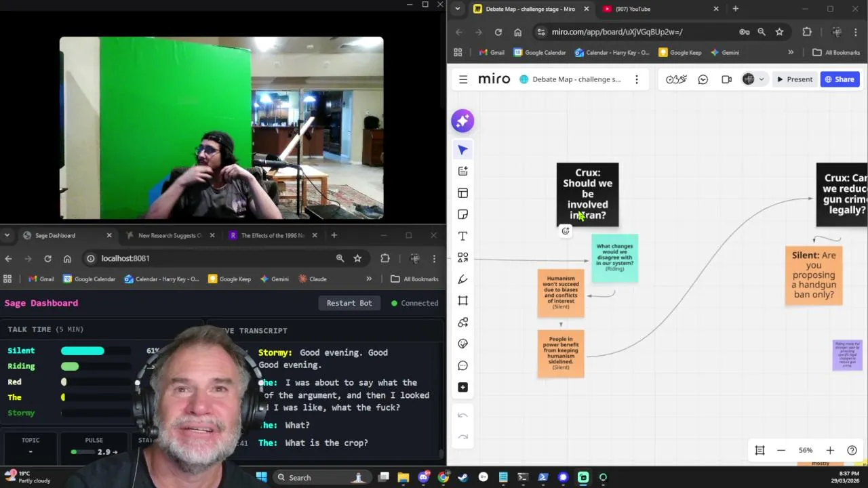
Task: Open the Miro create-doc tool with plus
Action: (462, 171)
